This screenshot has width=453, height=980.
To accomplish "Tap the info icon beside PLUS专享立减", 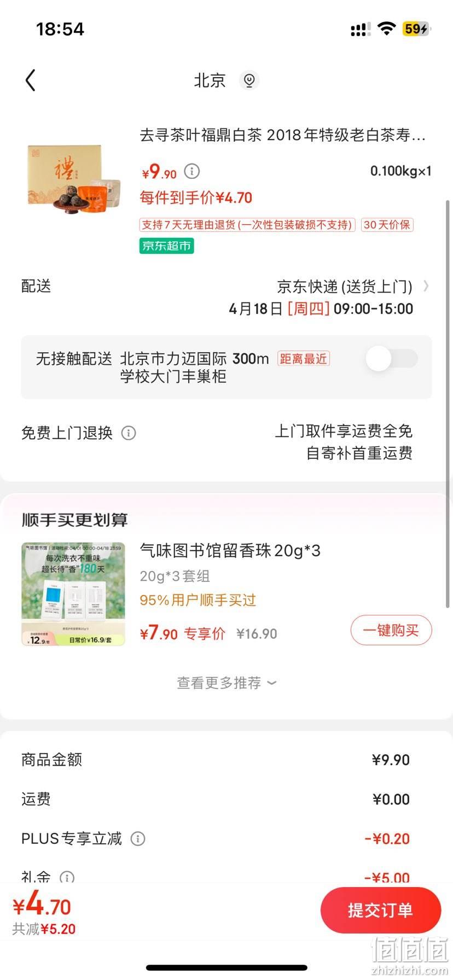I will point(138,838).
